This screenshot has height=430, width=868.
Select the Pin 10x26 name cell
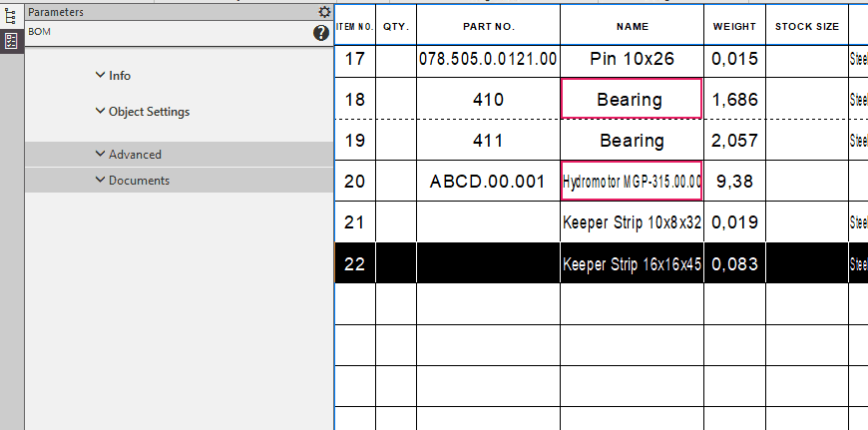(x=632, y=59)
